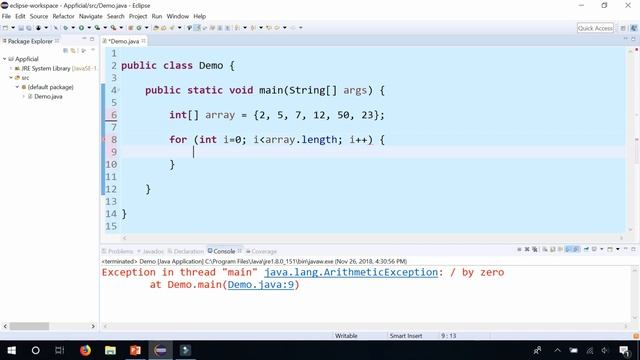Open the Project menu
Screen dimensions: 640x360
[138, 16]
